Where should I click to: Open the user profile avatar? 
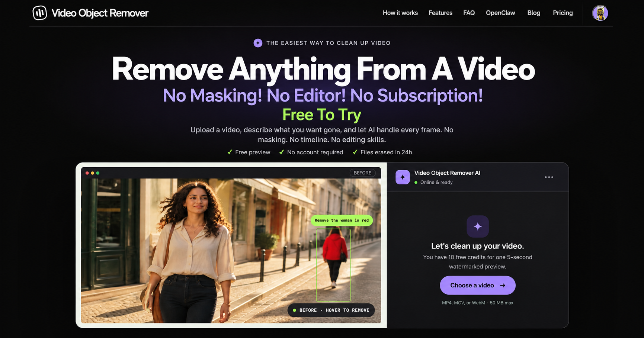pyautogui.click(x=600, y=13)
